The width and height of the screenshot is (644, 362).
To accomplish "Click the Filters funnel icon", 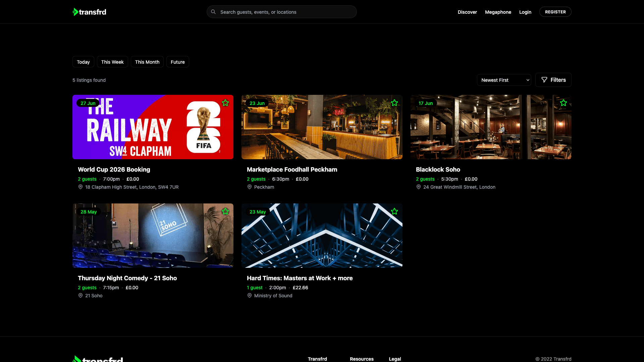I will [x=544, y=80].
